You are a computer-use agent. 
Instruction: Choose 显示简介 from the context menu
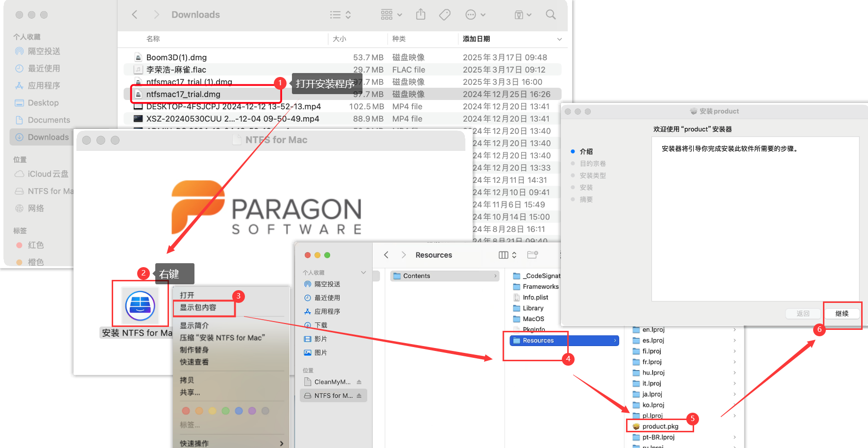click(194, 325)
